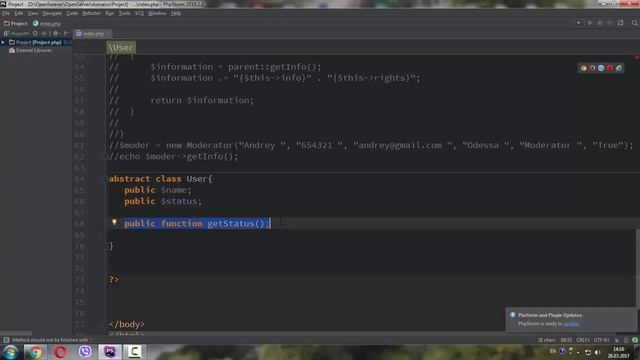Viewport: 640px width, 360px height.
Task: Toggle the read-only lock icon in status bar
Action: pyautogui.click(x=617, y=340)
